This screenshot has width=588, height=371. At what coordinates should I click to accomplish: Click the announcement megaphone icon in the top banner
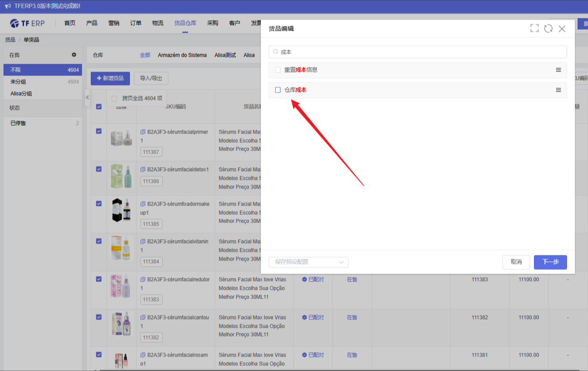pos(7,6)
